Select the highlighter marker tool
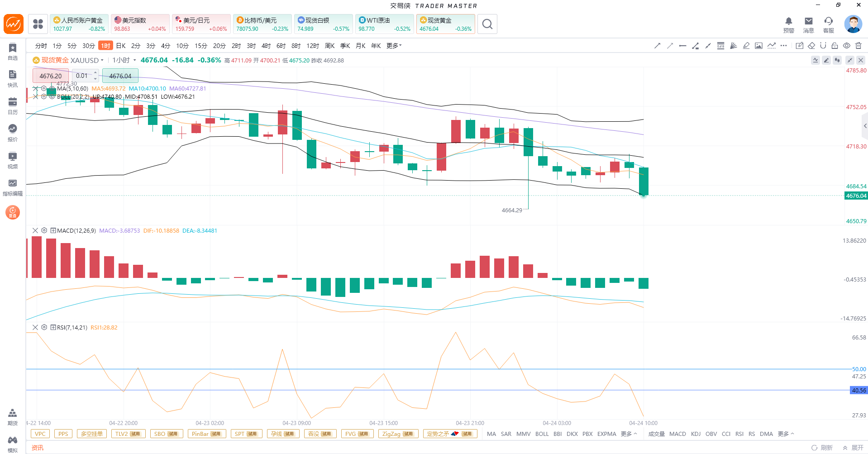 [x=746, y=46]
